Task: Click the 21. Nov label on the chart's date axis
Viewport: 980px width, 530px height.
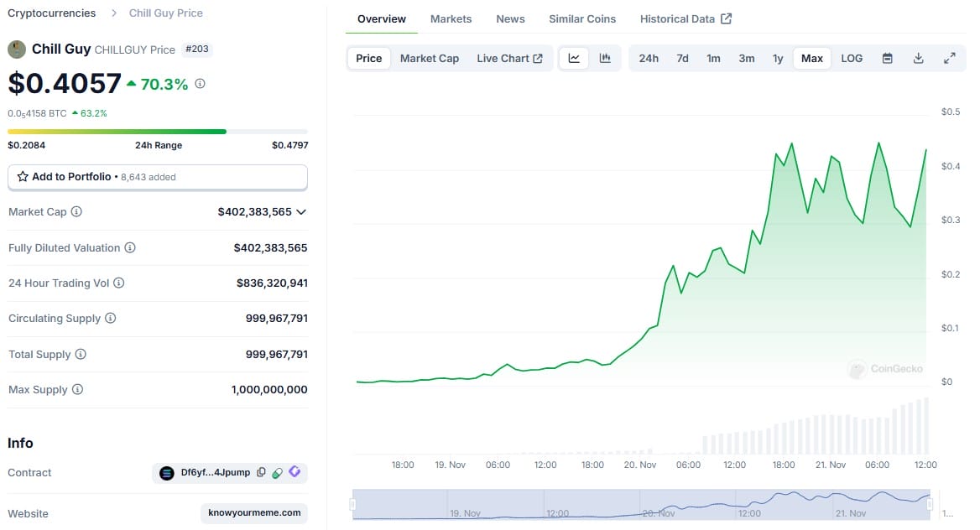Action: coord(831,465)
